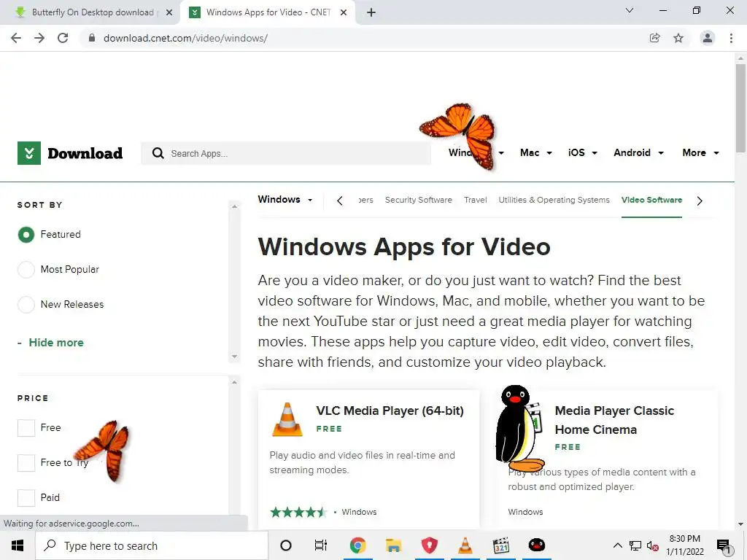Click the walking penguin desktop pet
747x560 pixels.
(519, 429)
